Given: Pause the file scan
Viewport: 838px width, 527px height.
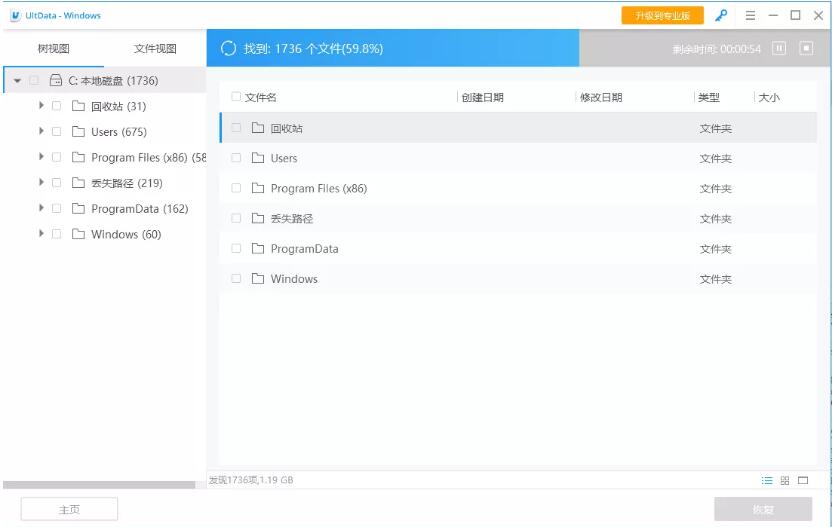Looking at the screenshot, I should click(x=779, y=48).
